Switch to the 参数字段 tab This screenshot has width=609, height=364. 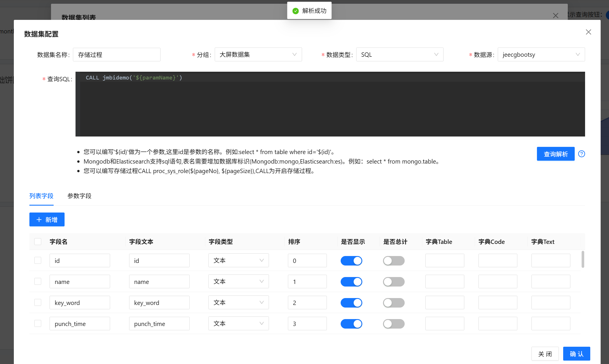tap(79, 196)
